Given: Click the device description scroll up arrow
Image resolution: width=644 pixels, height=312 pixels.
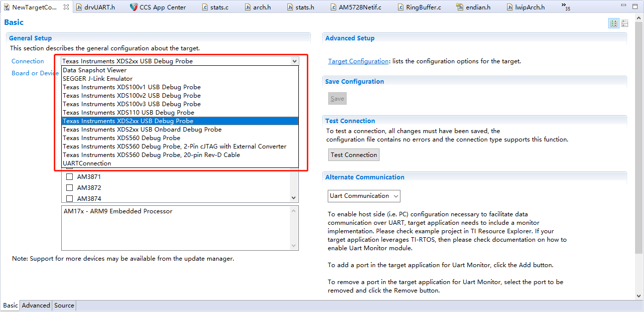Looking at the screenshot, I should point(294,210).
